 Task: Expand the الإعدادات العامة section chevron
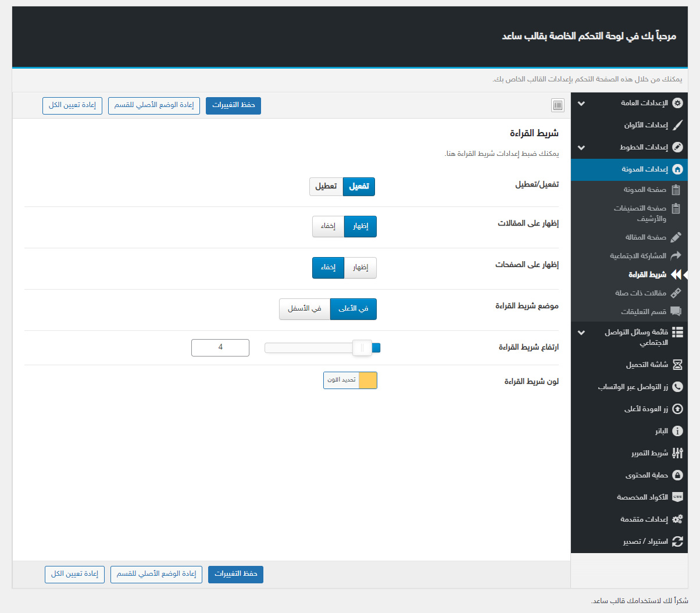pyautogui.click(x=581, y=104)
